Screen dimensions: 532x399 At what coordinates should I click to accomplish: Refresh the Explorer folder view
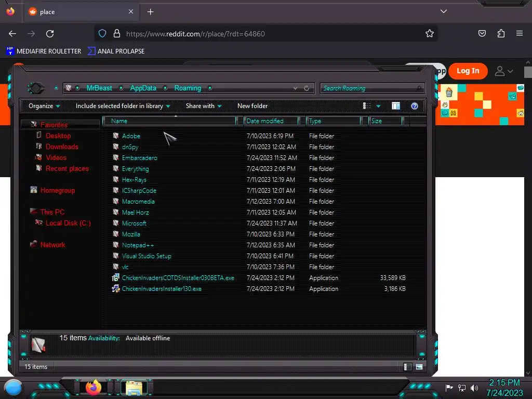coord(307,88)
